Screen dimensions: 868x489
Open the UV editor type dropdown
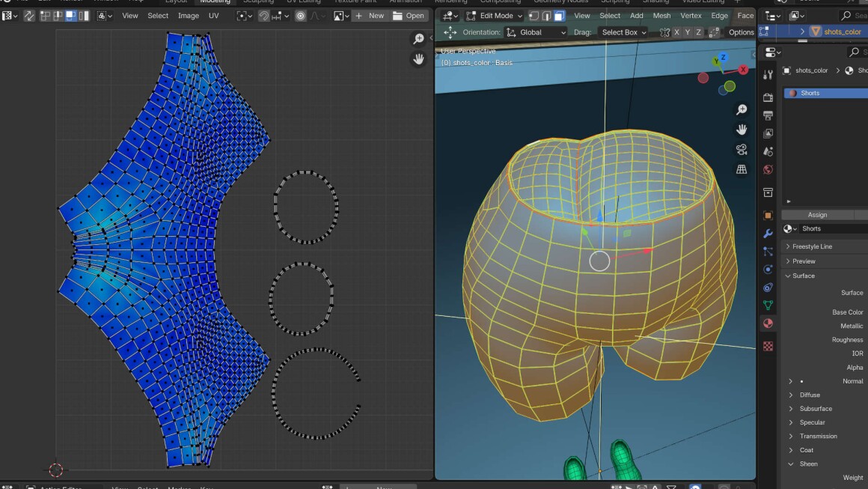[10, 16]
